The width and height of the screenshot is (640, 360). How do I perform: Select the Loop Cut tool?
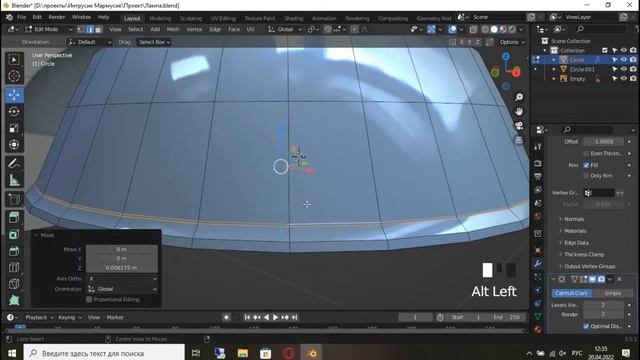14,268
